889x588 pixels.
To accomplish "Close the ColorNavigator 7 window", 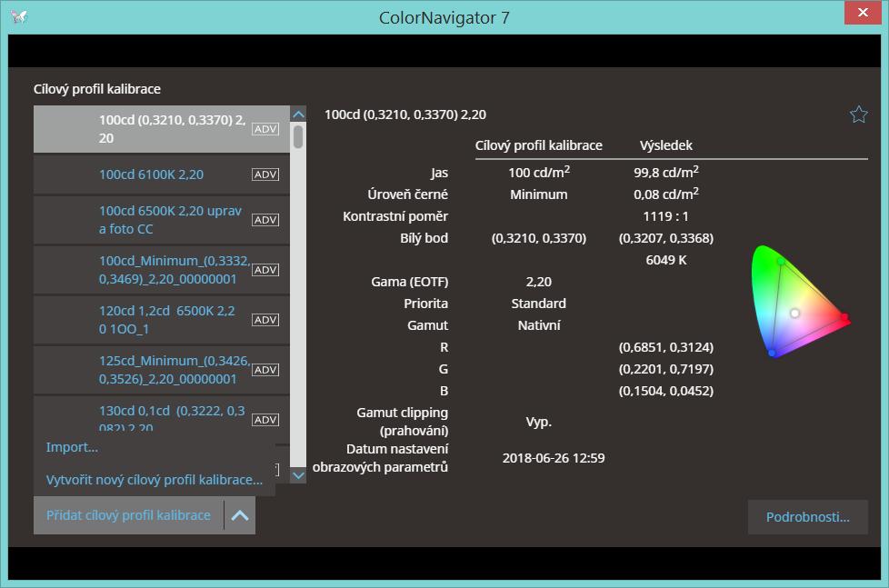I will (863, 13).
